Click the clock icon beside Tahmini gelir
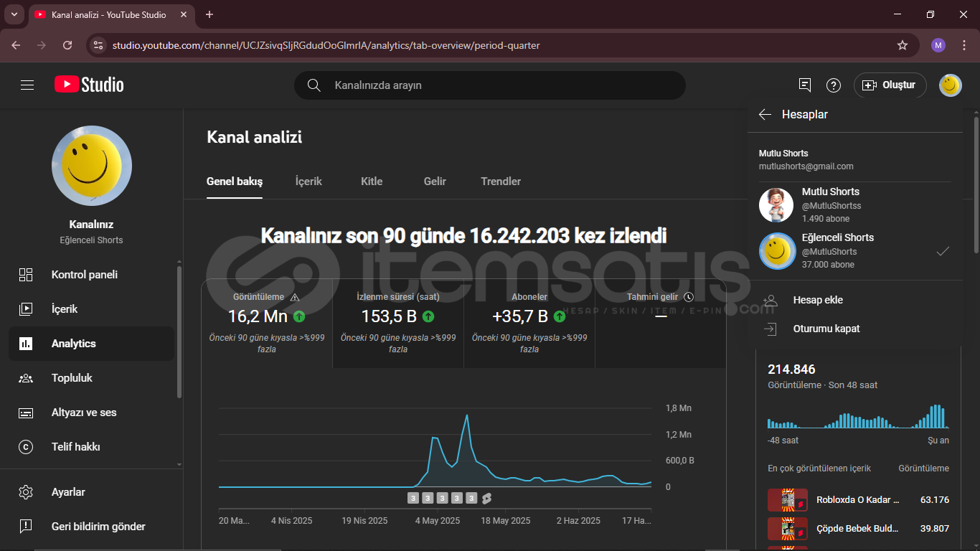The image size is (980, 551). click(x=689, y=297)
